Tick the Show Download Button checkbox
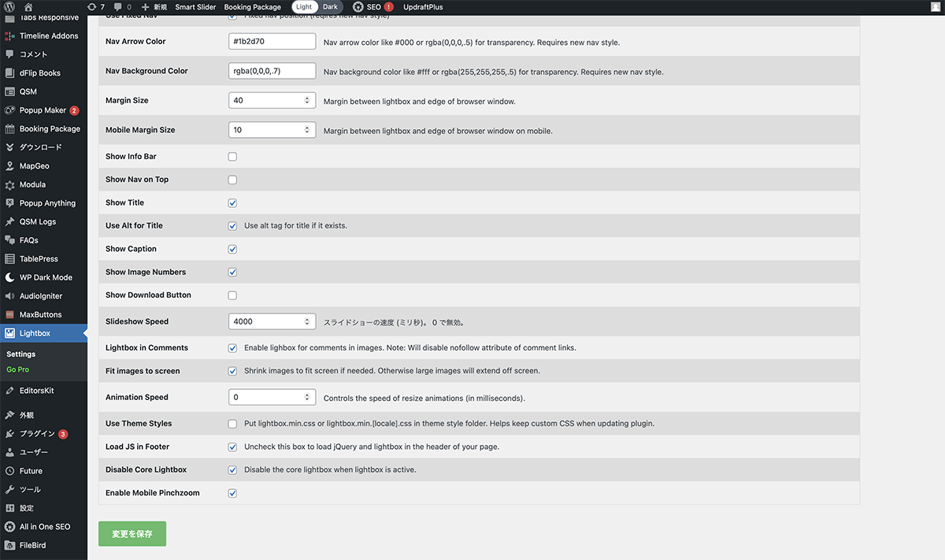Image resolution: width=945 pixels, height=560 pixels. point(232,295)
